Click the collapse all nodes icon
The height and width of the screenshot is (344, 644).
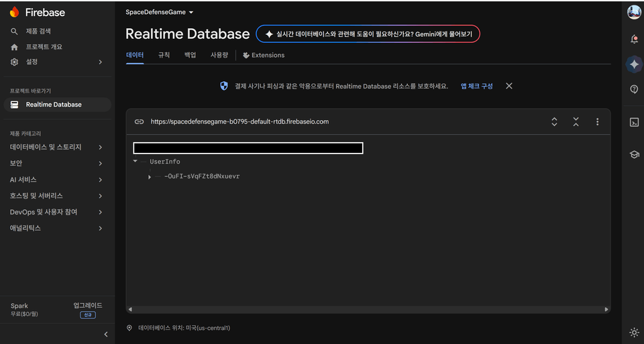[x=576, y=121]
